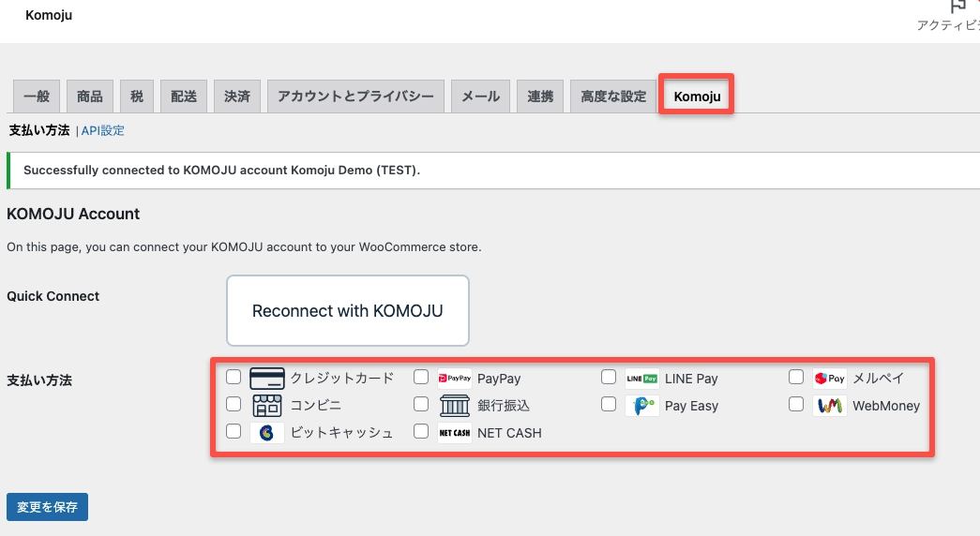Click the BitCash (ビットキャッシュ) logo icon

(x=267, y=432)
